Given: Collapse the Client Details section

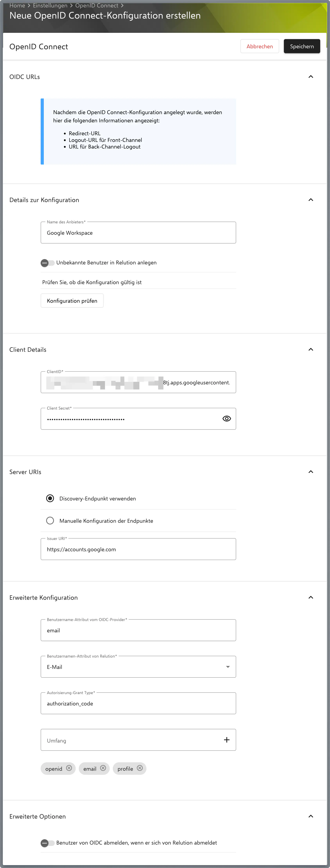Looking at the screenshot, I should pos(311,349).
